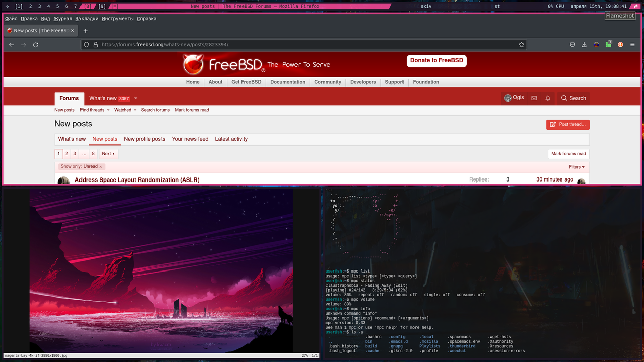The width and height of the screenshot is (644, 362).
Task: Open the Закладки menu
Action: (87, 19)
